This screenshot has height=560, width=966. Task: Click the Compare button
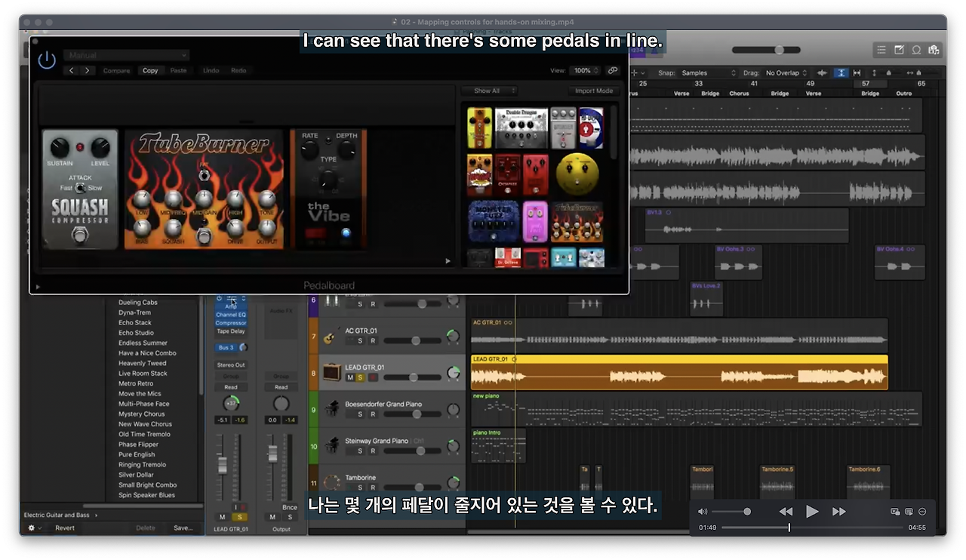tap(116, 71)
